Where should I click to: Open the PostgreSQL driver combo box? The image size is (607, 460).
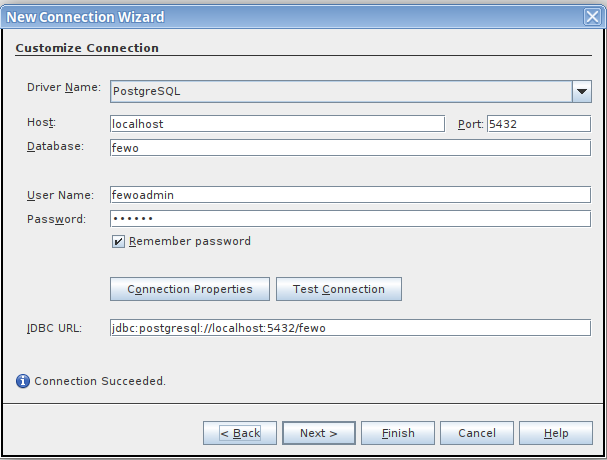tap(340, 91)
